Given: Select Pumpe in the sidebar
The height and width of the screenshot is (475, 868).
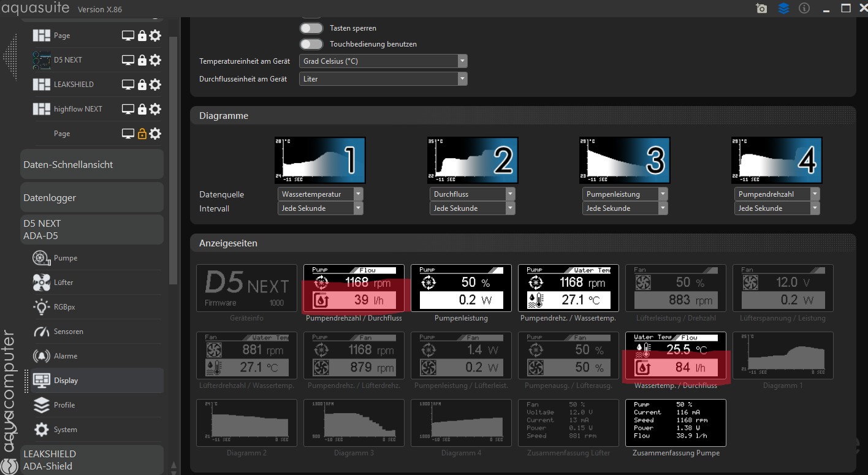Looking at the screenshot, I should tap(65, 258).
